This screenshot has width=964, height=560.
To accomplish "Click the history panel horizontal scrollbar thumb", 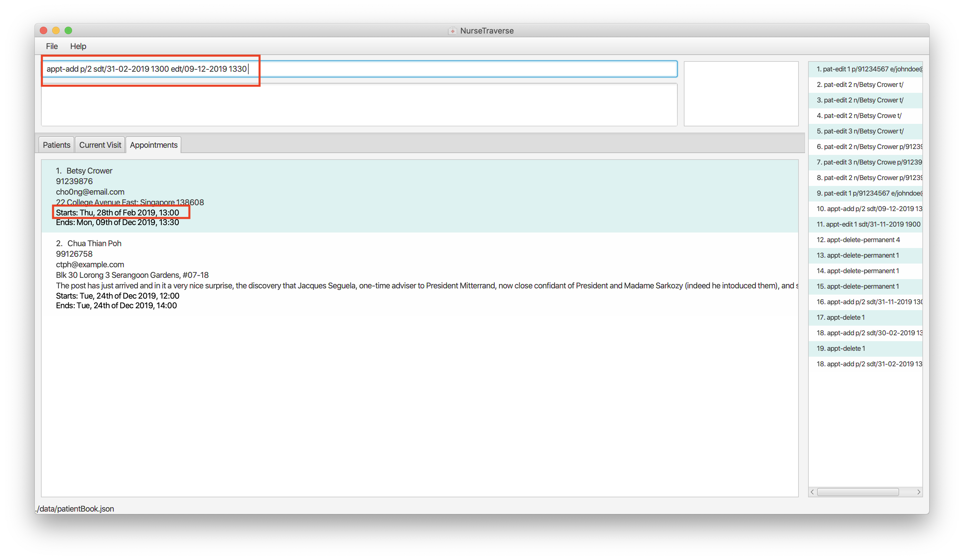I will tap(858, 492).
